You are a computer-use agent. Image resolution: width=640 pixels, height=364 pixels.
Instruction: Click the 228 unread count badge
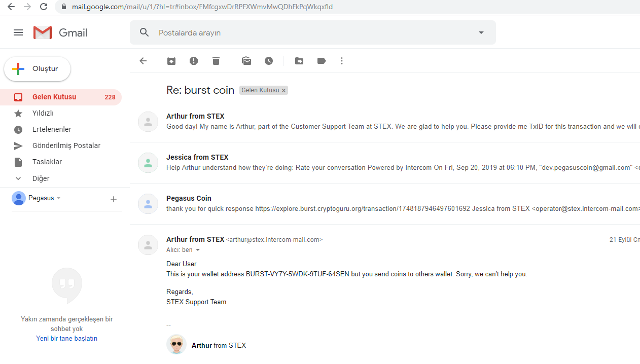(110, 97)
